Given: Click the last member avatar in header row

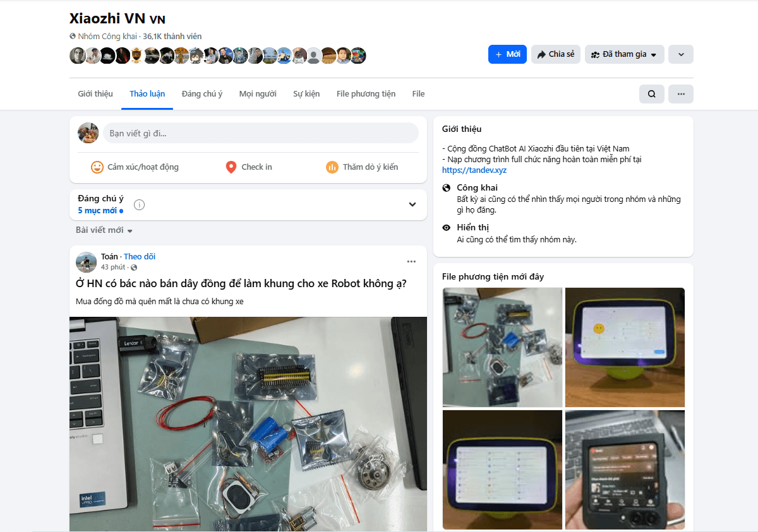Looking at the screenshot, I should [358, 56].
